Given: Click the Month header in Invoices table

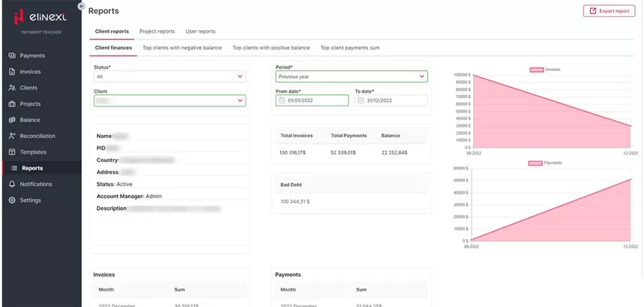Looking at the screenshot, I should [x=106, y=289].
